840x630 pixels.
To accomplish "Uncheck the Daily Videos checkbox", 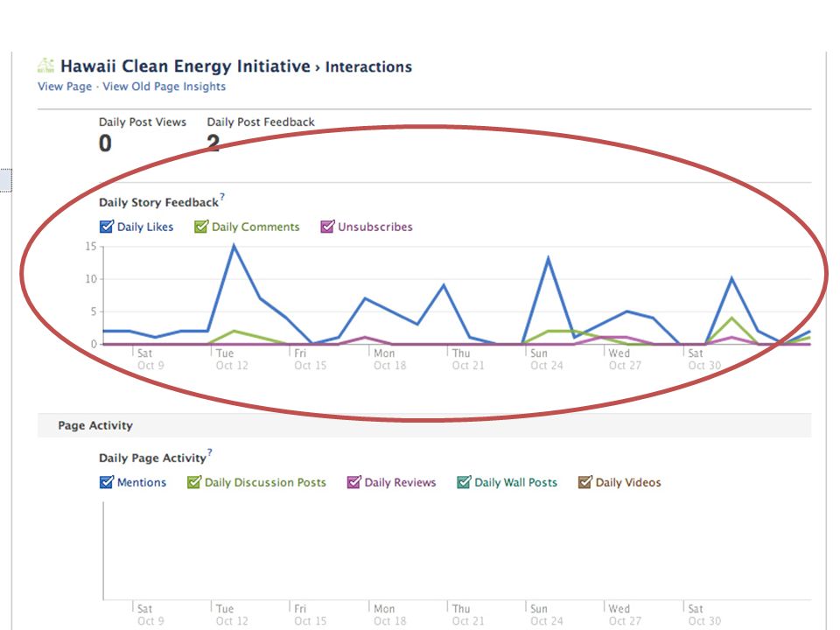I will coord(585,482).
